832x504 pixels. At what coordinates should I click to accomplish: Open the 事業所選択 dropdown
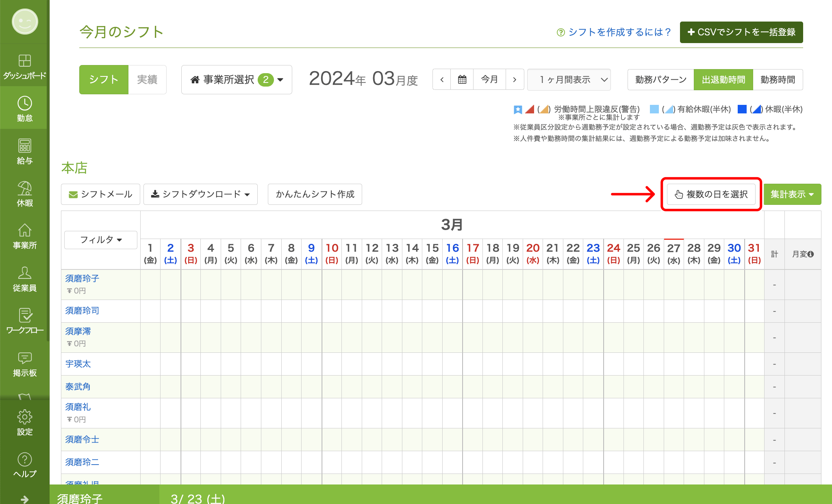coord(236,80)
